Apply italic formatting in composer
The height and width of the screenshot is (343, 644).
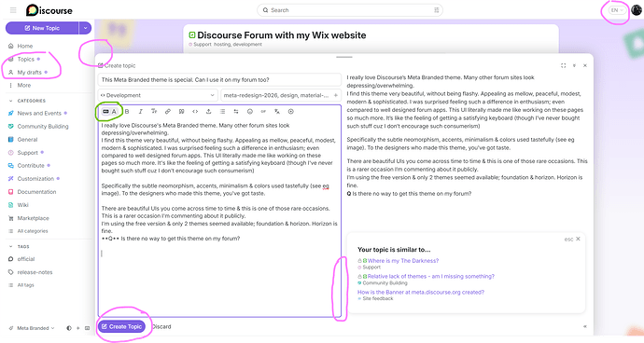[x=140, y=112]
